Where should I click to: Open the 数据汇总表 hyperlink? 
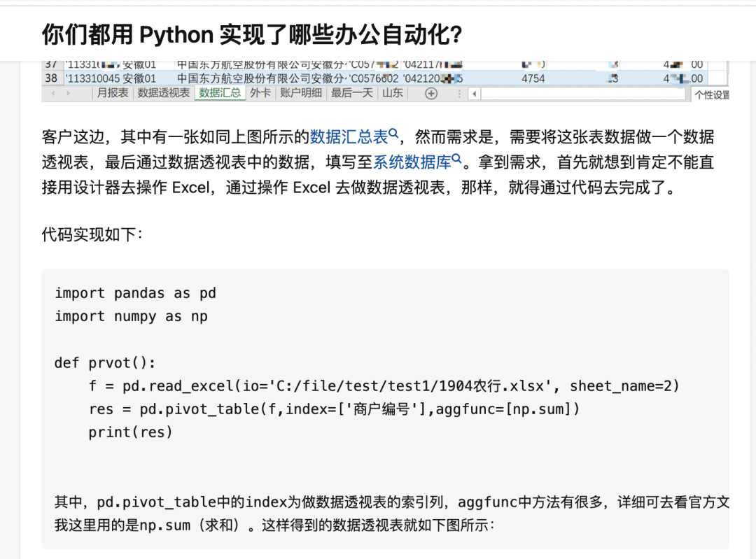(x=349, y=136)
